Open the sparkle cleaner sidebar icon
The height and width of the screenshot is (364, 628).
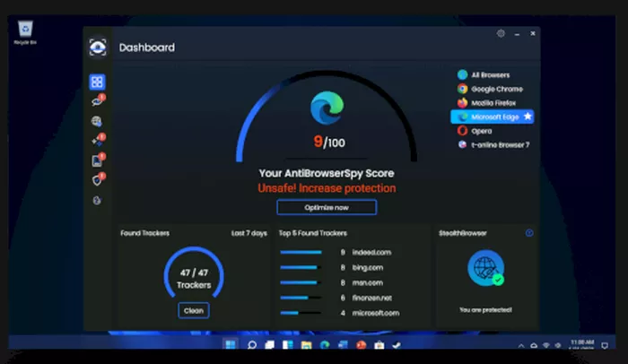tap(98, 140)
